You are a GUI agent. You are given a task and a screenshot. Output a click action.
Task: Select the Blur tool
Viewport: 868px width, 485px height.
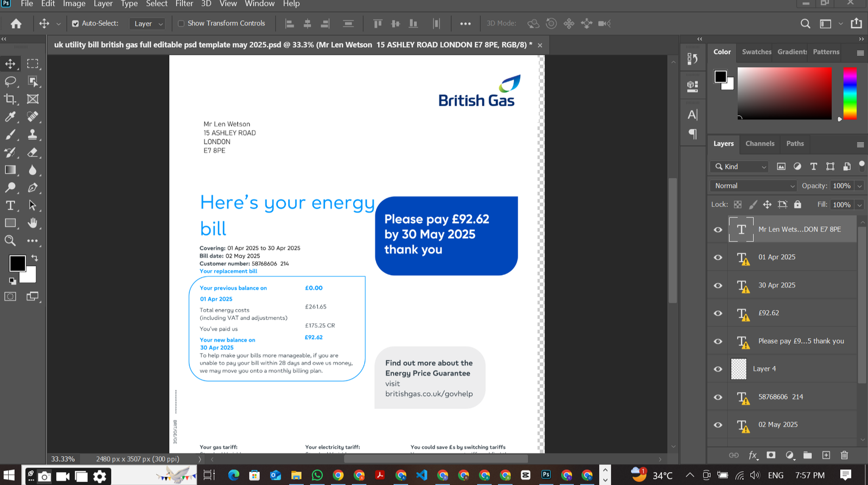pyautogui.click(x=33, y=170)
